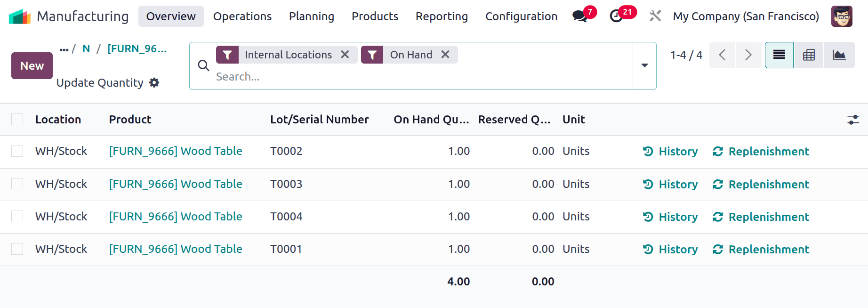Image resolution: width=868 pixels, height=308 pixels.
Task: Sort by the Unit column header
Action: (x=574, y=120)
